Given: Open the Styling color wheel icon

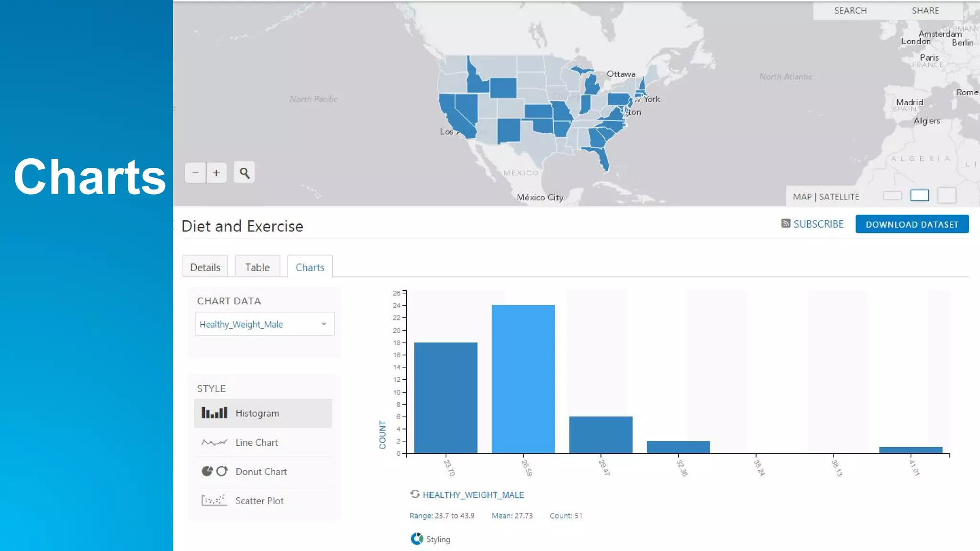Looking at the screenshot, I should 417,539.
